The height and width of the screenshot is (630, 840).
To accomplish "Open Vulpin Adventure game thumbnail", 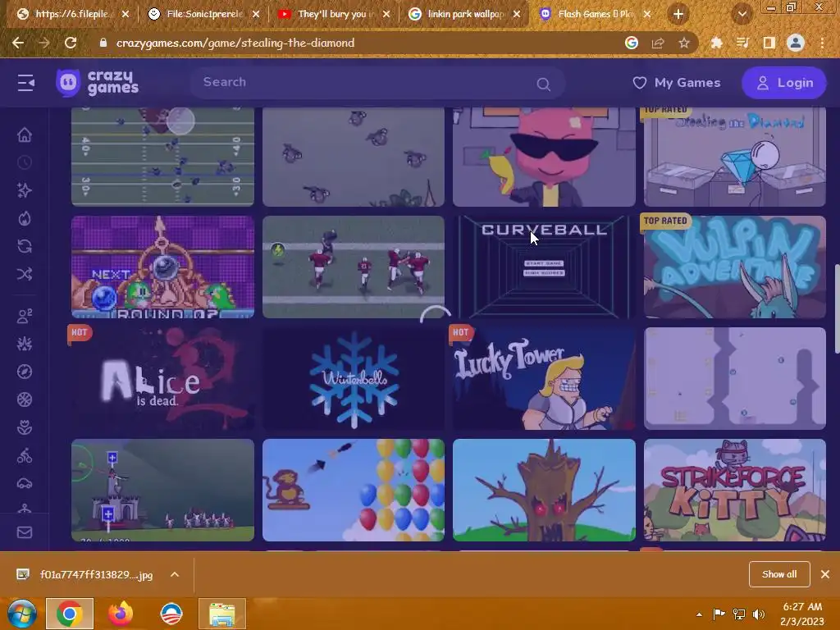I will [x=734, y=267].
